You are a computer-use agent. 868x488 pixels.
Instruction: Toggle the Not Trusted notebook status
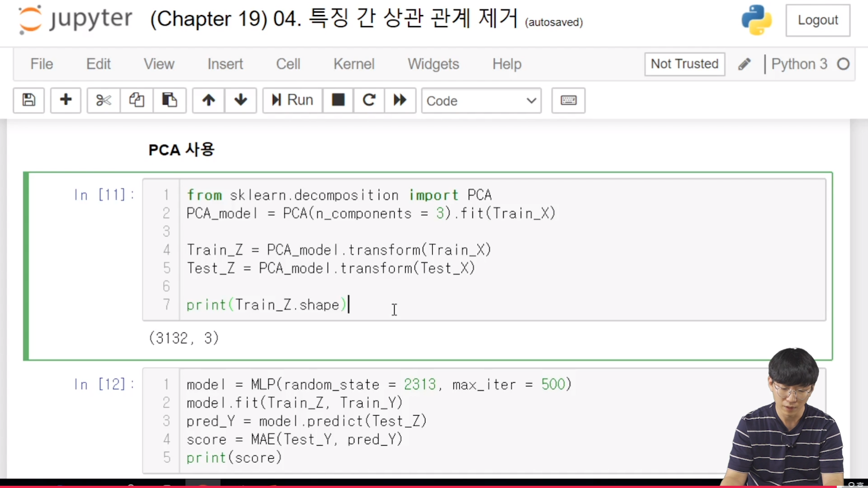coord(684,64)
